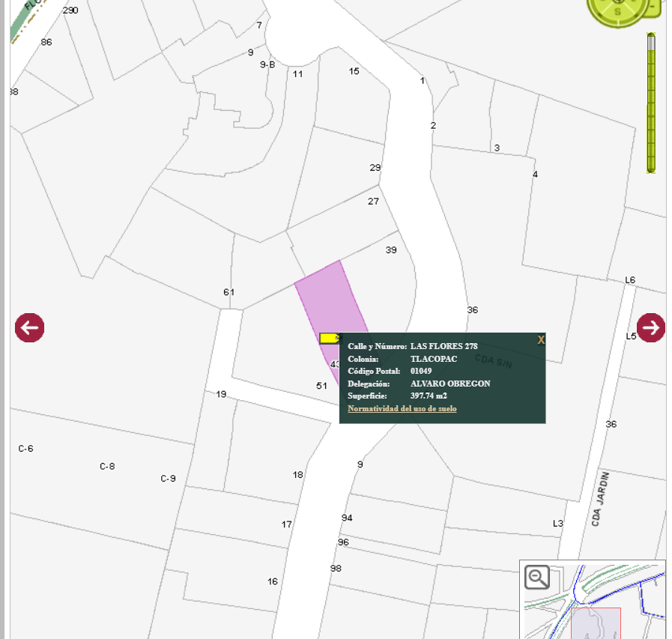Click lot number 51 near the popup
The height and width of the screenshot is (639, 672).
tap(322, 386)
